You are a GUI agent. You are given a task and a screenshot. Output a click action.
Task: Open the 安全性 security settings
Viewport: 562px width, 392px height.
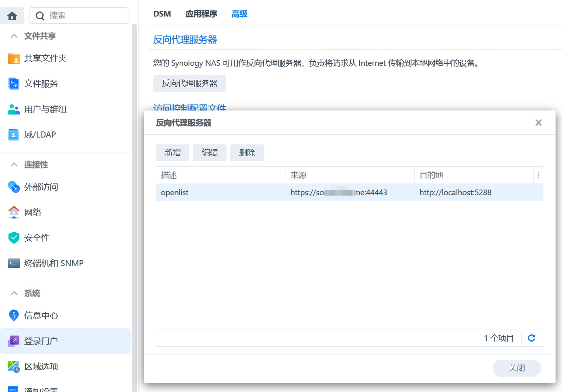tap(37, 238)
